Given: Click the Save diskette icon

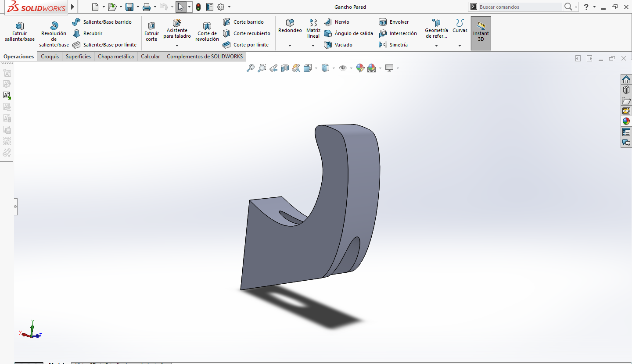Looking at the screenshot, I should point(129,7).
